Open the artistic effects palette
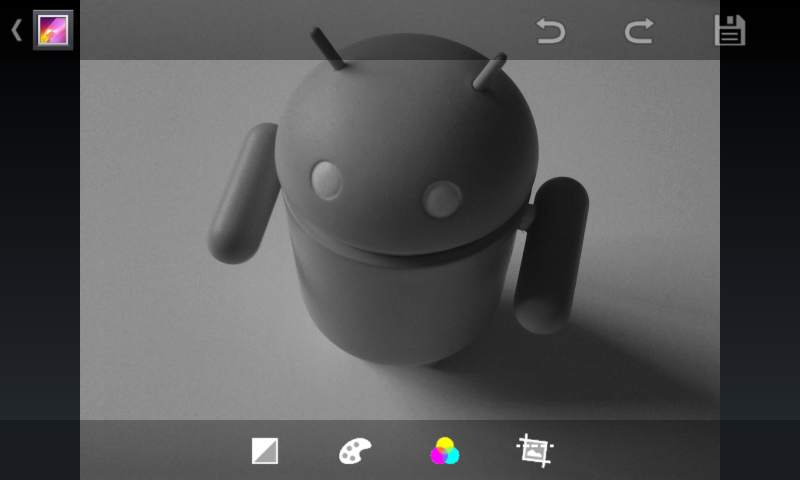The image size is (800, 480). point(355,451)
